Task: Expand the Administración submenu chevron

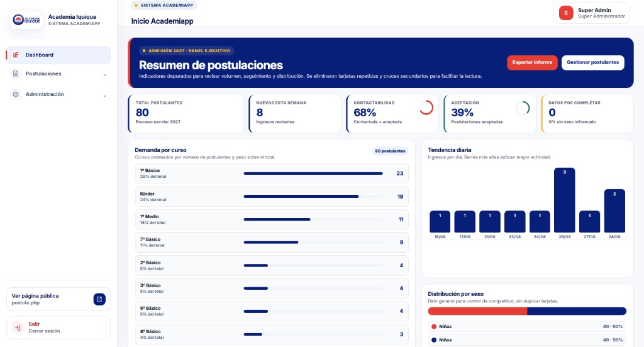Action: (x=105, y=96)
